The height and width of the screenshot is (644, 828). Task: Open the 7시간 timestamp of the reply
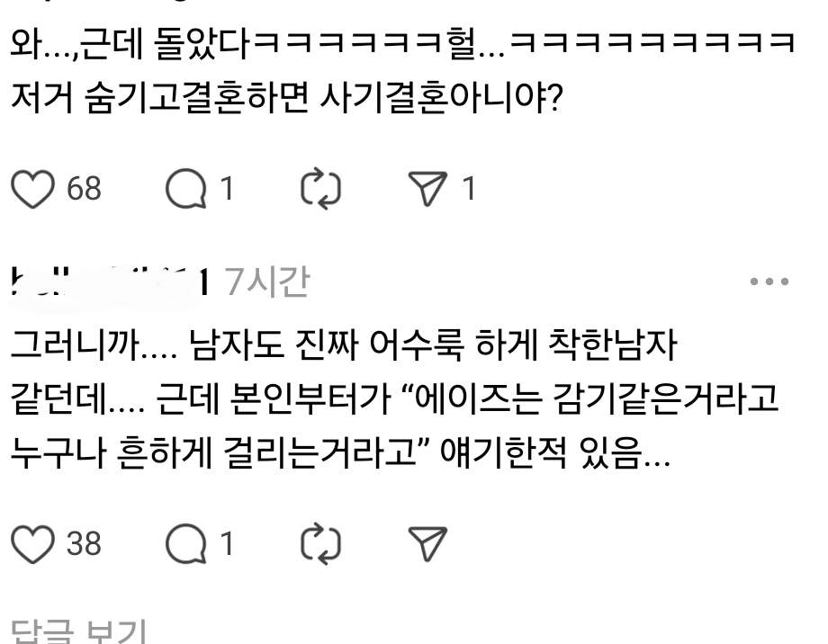pyautogui.click(x=267, y=282)
